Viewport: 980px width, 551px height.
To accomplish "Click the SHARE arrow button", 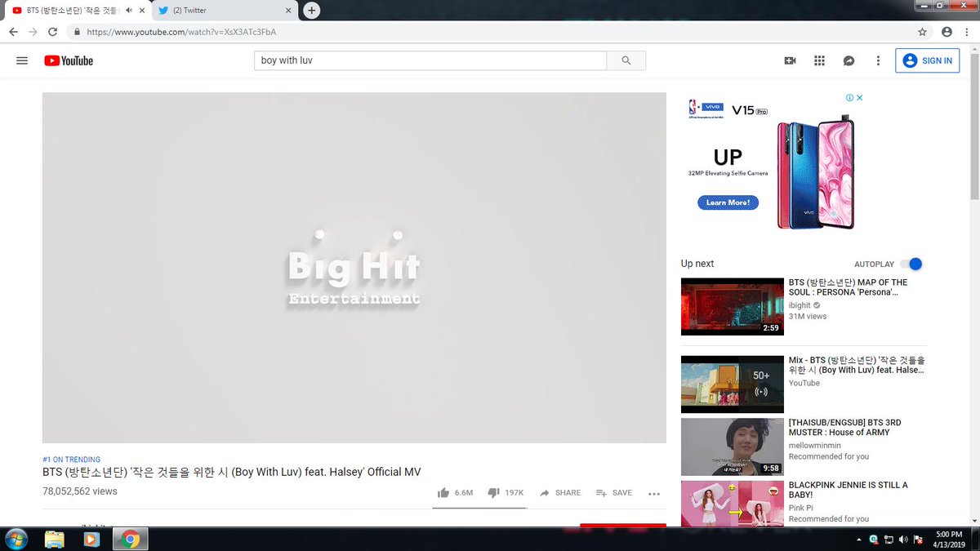I will pyautogui.click(x=559, y=493).
